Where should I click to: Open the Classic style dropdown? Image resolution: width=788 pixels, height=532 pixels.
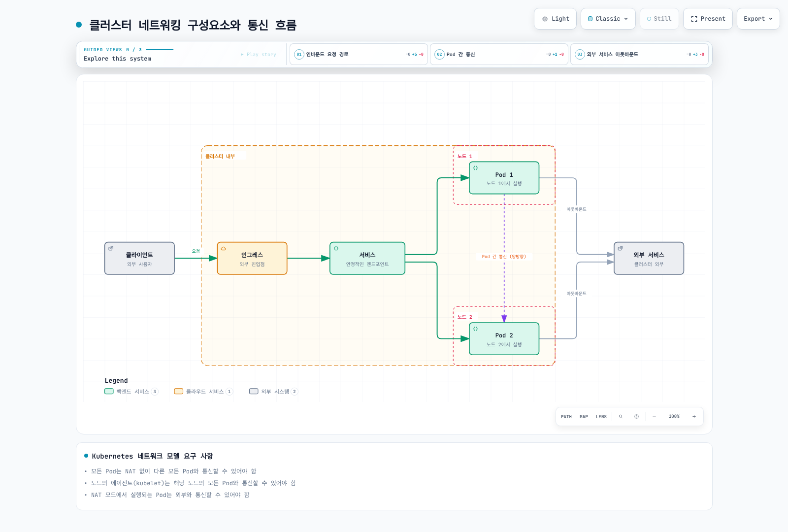pyautogui.click(x=608, y=19)
